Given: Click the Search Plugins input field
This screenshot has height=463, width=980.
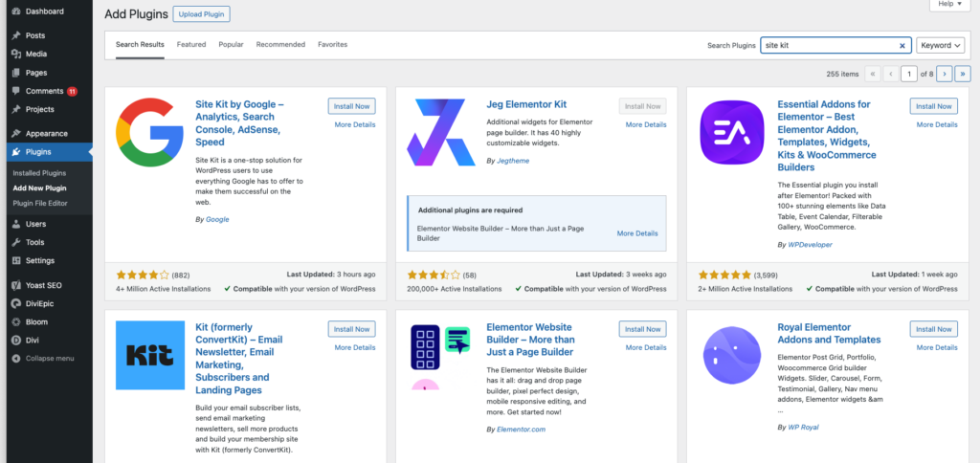Looking at the screenshot, I should click(828, 45).
